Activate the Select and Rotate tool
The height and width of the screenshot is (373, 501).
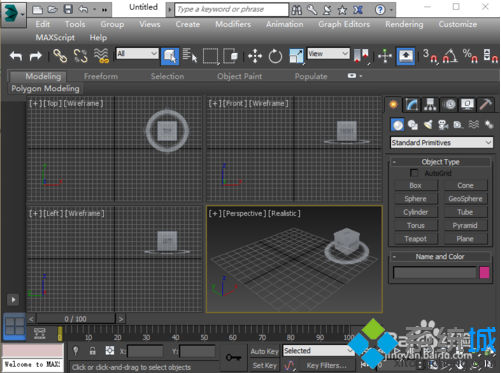pos(275,56)
